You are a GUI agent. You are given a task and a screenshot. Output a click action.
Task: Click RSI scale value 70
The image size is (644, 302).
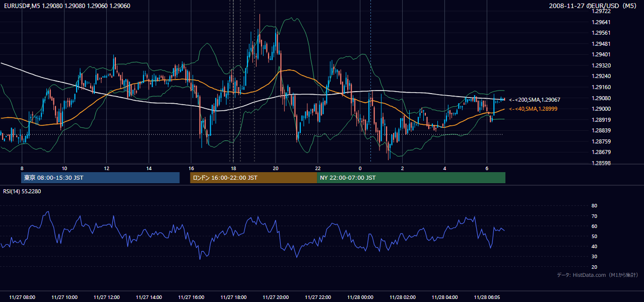594,216
